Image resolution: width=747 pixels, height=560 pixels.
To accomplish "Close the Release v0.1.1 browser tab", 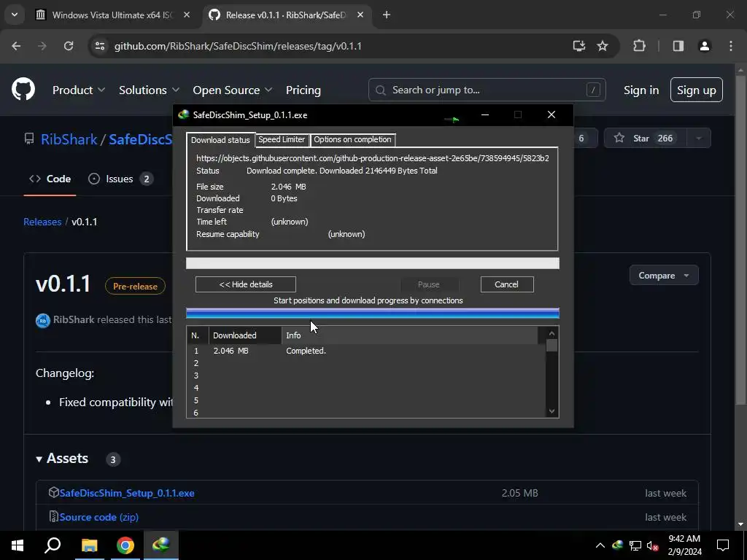I will (x=360, y=15).
